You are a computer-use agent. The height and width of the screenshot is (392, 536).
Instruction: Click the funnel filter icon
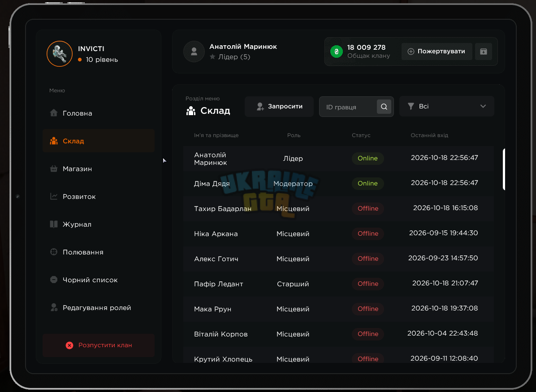click(x=411, y=106)
